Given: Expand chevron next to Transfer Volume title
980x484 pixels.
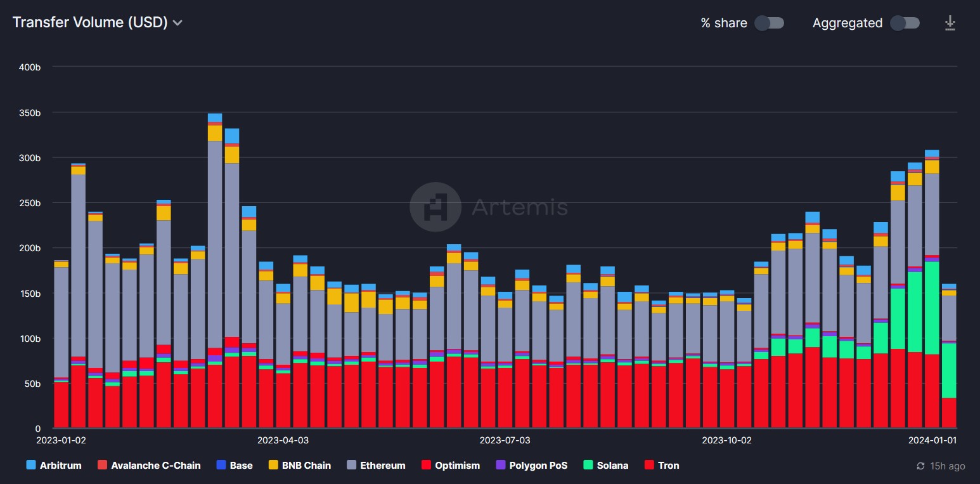Looking at the screenshot, I should pyautogui.click(x=178, y=23).
